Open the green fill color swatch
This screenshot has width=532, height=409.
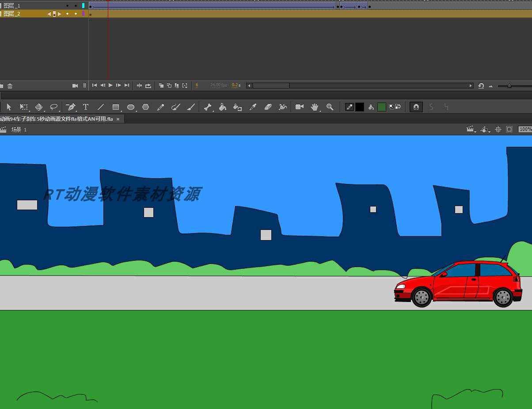tap(382, 107)
